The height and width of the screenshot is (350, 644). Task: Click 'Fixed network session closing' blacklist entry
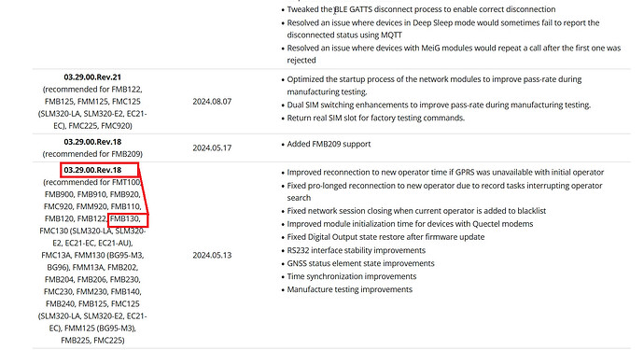tap(416, 211)
